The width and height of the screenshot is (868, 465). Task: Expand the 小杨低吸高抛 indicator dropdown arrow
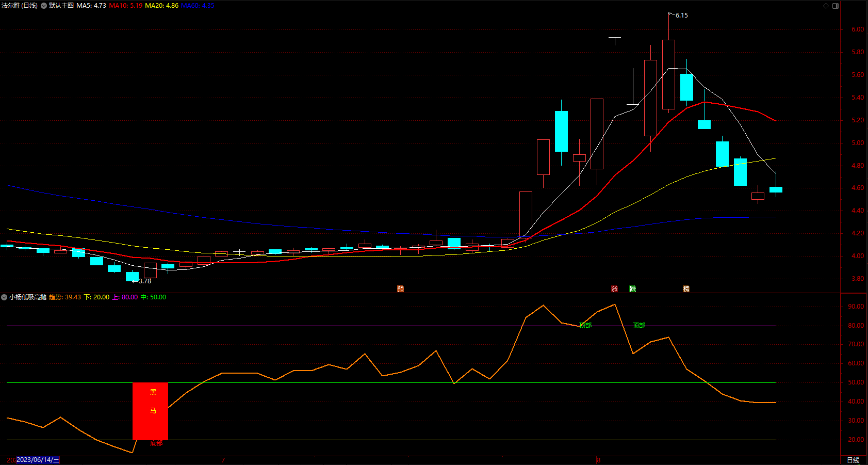click(x=4, y=297)
